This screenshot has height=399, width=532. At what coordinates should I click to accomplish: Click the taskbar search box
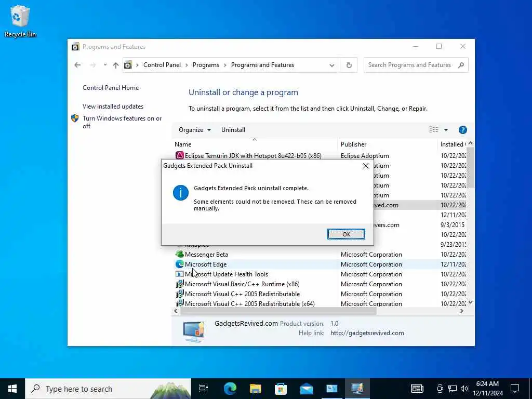click(x=108, y=389)
